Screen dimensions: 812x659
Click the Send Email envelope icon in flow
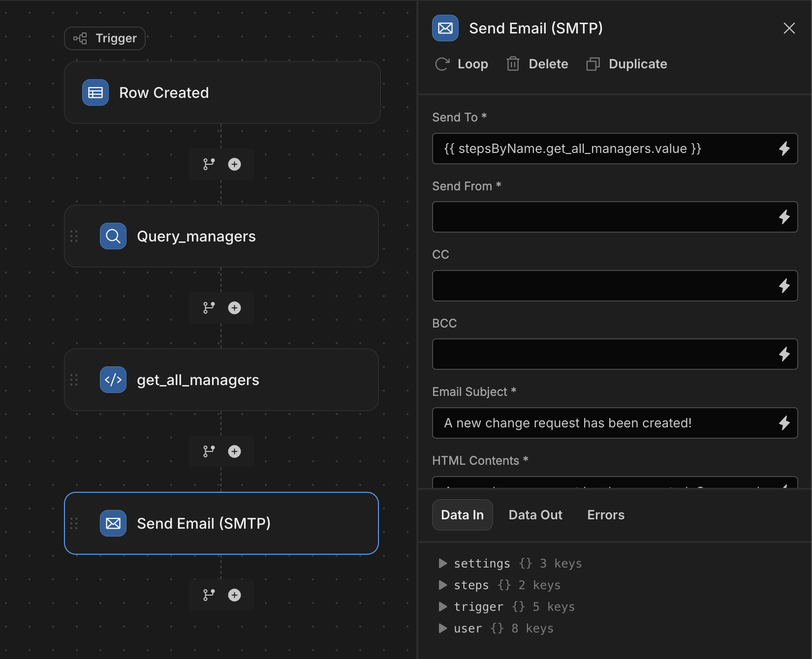tap(113, 523)
